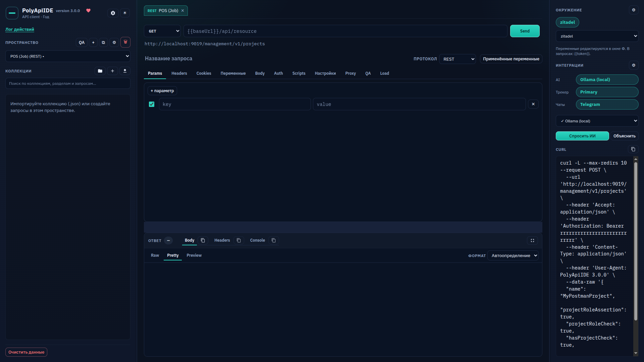
Task: Copy the response body with the copy icon
Action: click(203, 240)
